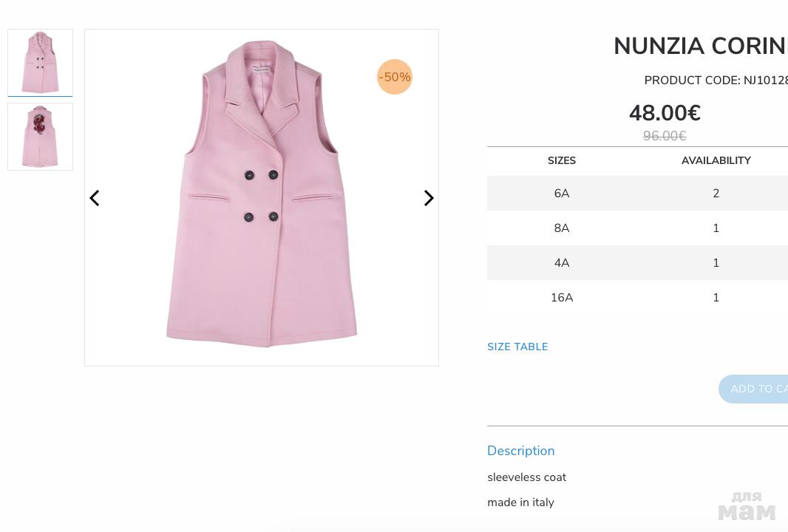Click the SIZES column header
Image resolution: width=788 pixels, height=532 pixels.
point(562,161)
